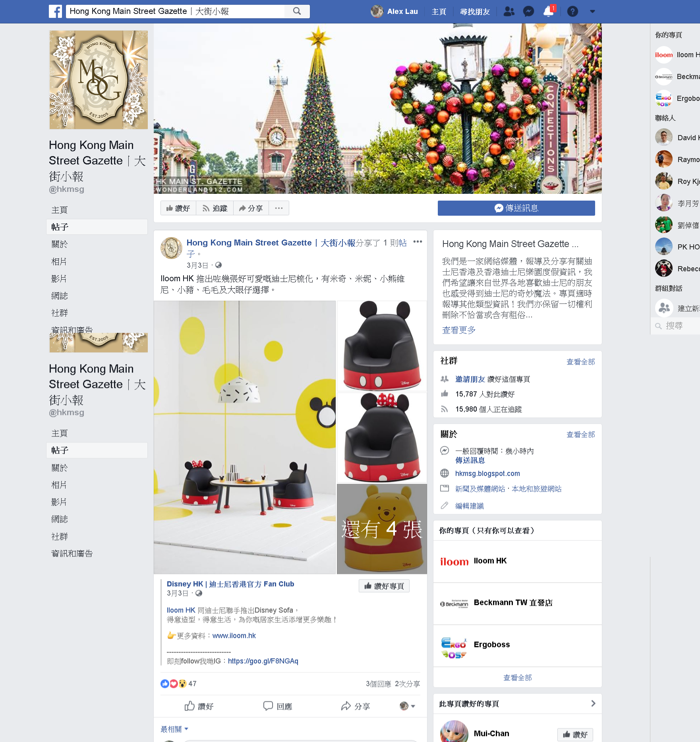700x742 pixels.
Task: Open post options ellipsis menu
Action: pyautogui.click(x=418, y=242)
